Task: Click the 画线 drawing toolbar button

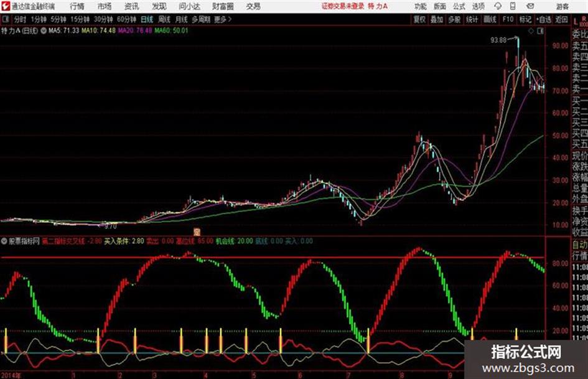Action: (490, 19)
